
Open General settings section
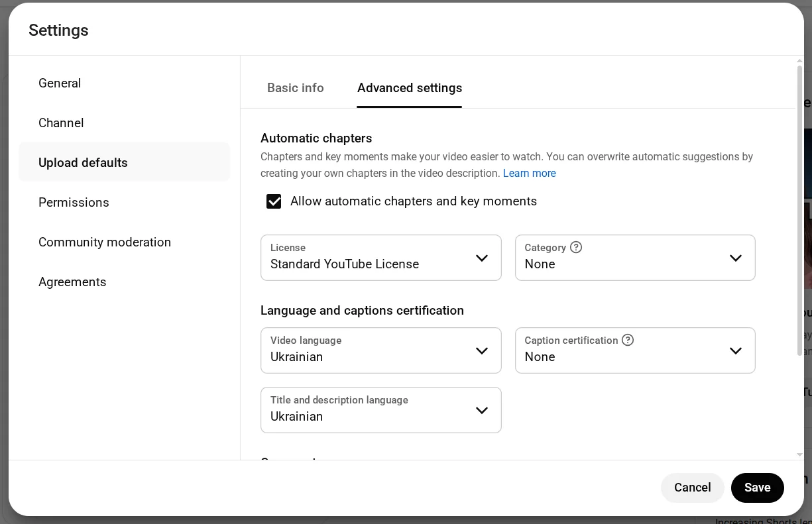click(60, 83)
